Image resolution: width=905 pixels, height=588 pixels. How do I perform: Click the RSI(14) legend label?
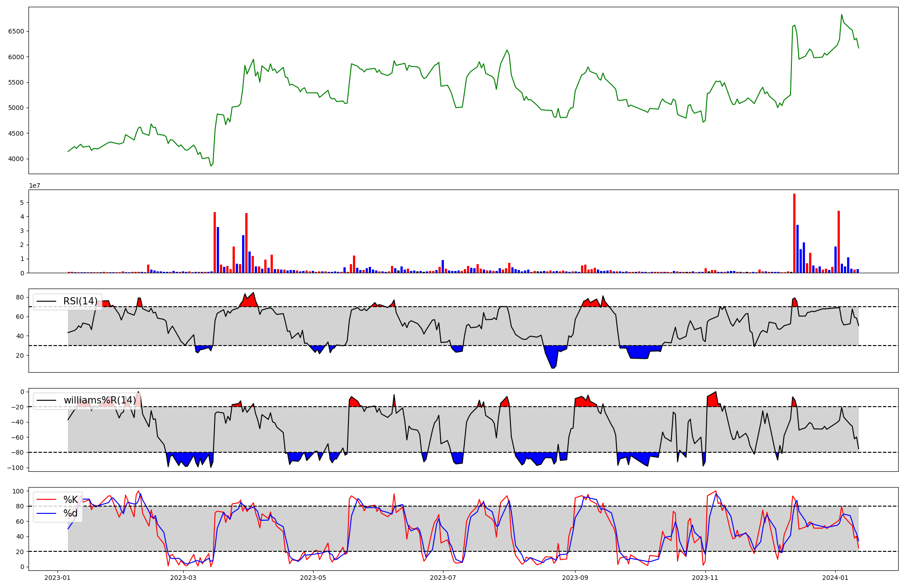coord(80,301)
